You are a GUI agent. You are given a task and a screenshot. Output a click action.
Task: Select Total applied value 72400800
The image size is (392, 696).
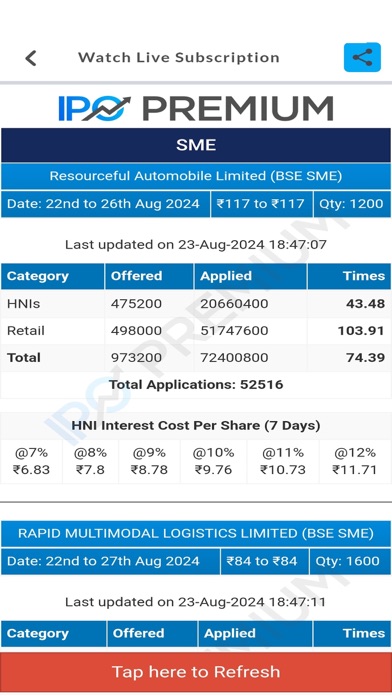234,357
